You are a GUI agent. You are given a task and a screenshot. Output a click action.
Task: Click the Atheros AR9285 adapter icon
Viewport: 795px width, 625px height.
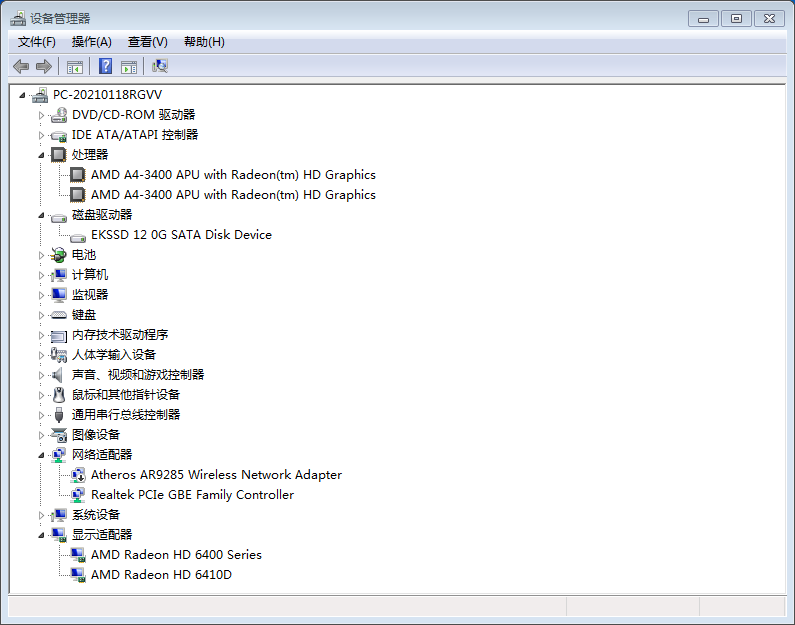(x=78, y=475)
